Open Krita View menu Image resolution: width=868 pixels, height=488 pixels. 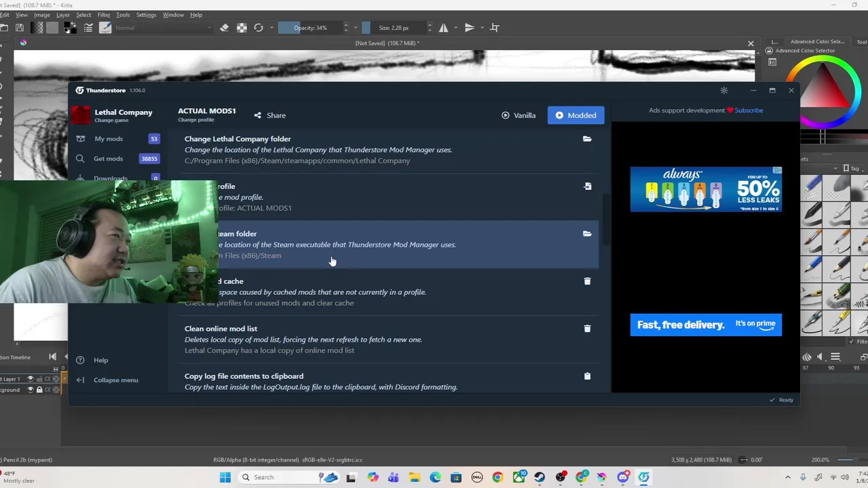tap(22, 15)
